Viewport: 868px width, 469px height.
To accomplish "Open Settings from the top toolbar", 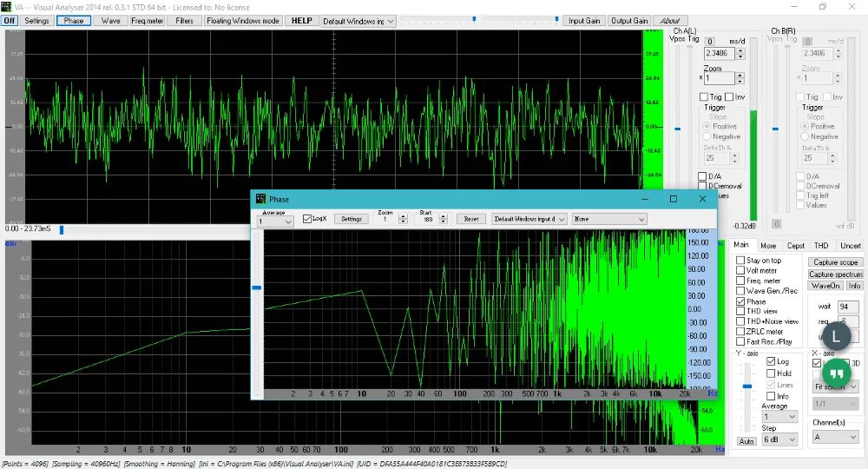I will pyautogui.click(x=37, y=21).
